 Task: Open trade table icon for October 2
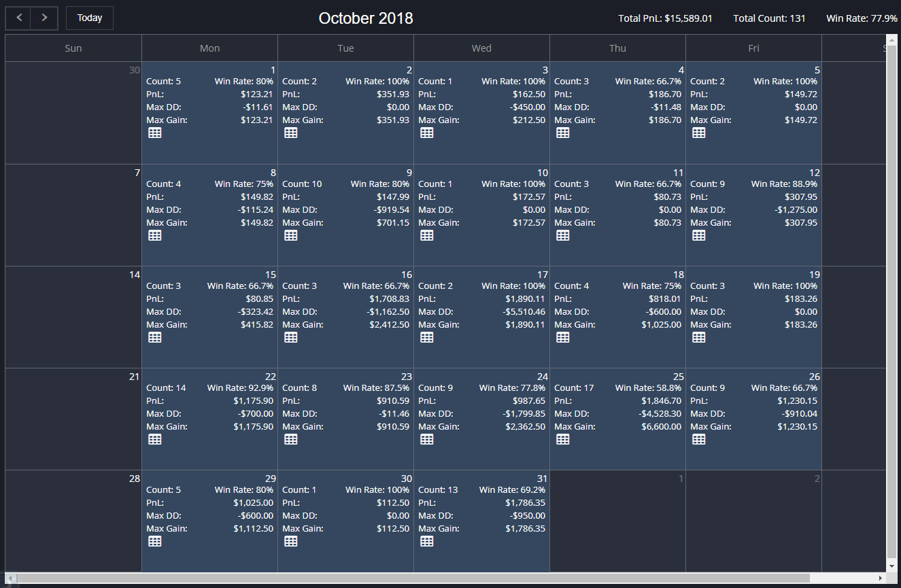coord(291,133)
